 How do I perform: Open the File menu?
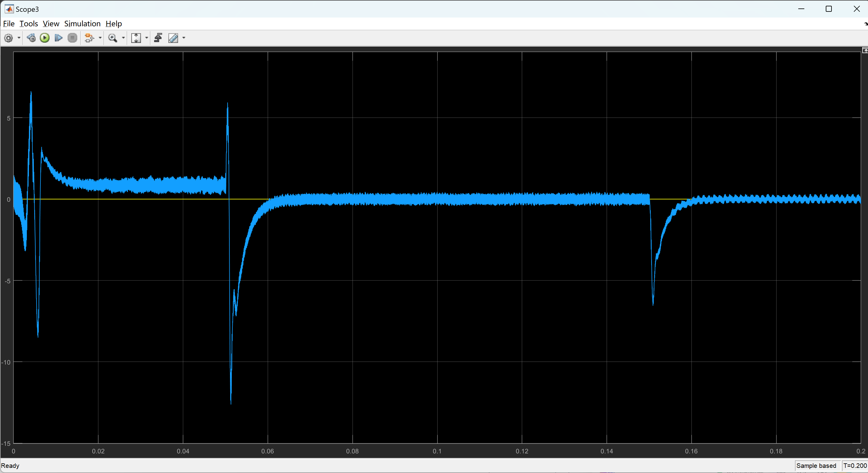pyautogui.click(x=9, y=24)
